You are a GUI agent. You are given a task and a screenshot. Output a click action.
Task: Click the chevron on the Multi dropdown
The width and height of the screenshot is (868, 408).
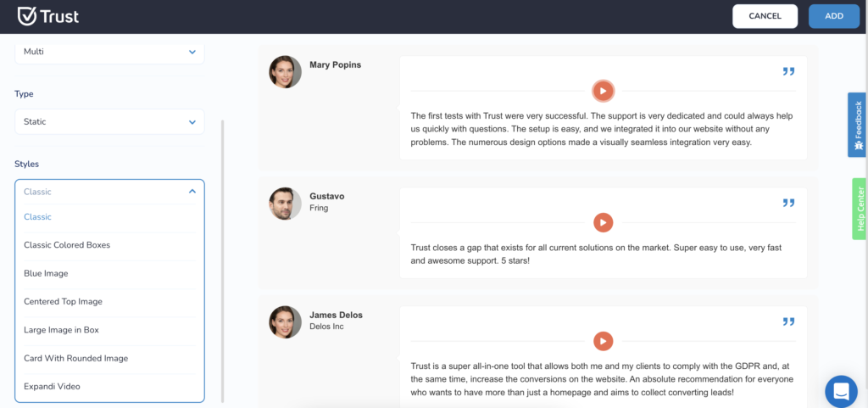(x=192, y=52)
